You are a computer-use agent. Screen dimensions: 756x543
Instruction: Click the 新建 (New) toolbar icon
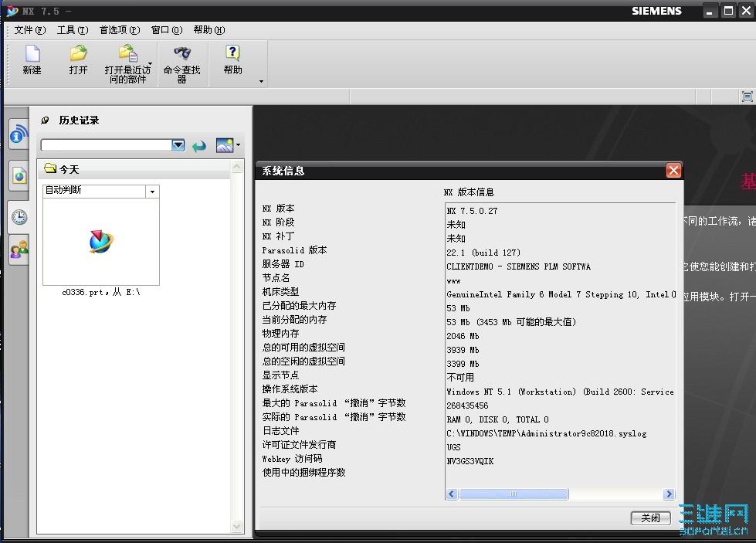pos(32,53)
